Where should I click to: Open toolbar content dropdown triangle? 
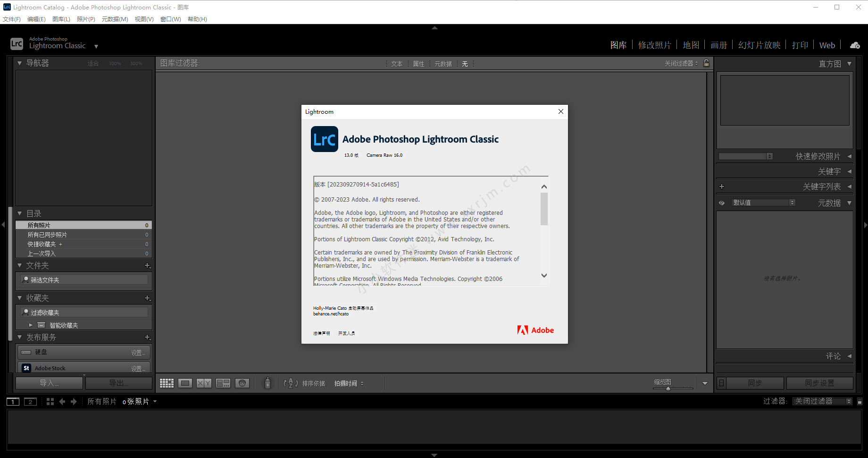[x=705, y=383]
